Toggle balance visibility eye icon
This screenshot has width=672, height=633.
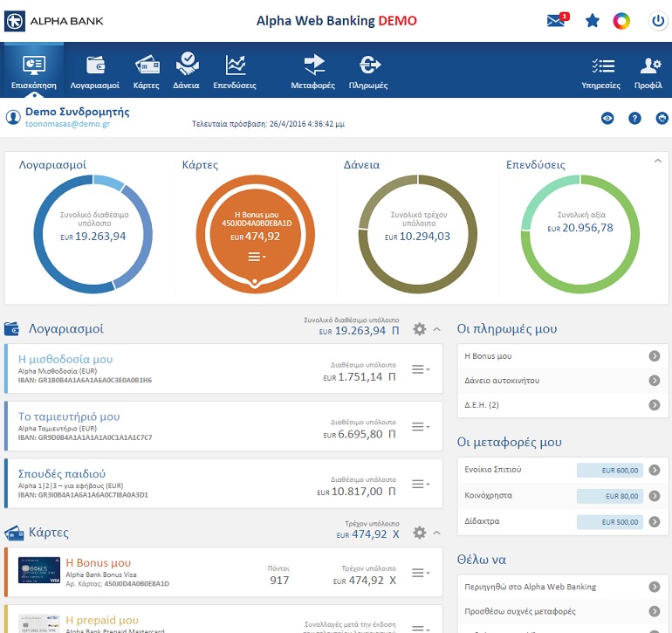point(607,118)
